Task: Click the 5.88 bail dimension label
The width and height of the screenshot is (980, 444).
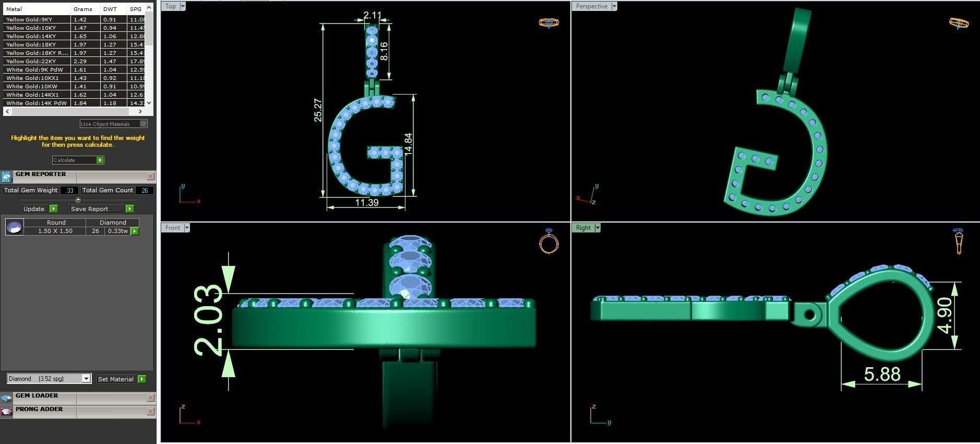Action: 882,374
